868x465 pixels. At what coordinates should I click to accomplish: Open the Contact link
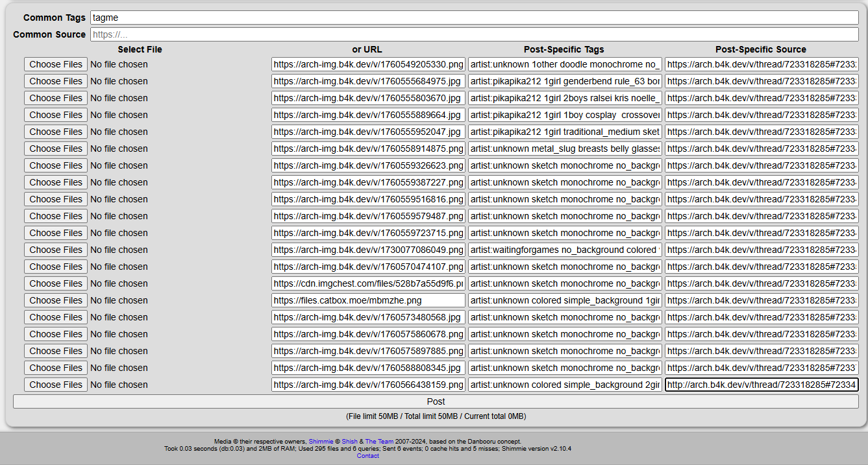tap(367, 456)
